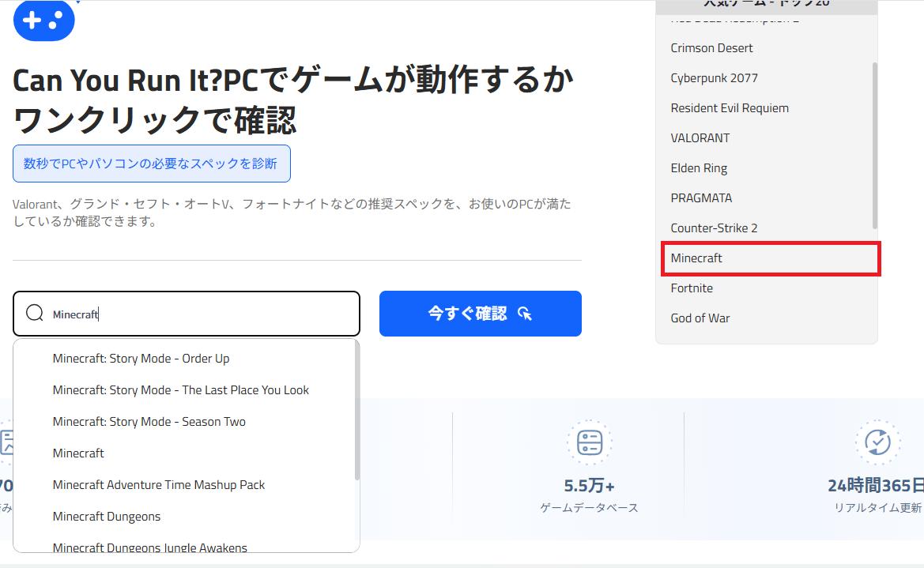924x568 pixels.
Task: Click the 5.5万+ statistic text
Action: tap(590, 486)
